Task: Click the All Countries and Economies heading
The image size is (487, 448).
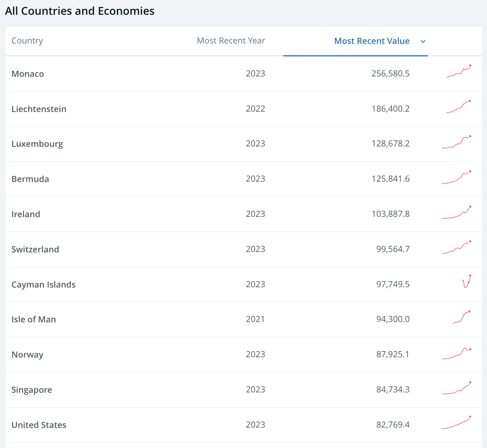Action: [x=80, y=11]
